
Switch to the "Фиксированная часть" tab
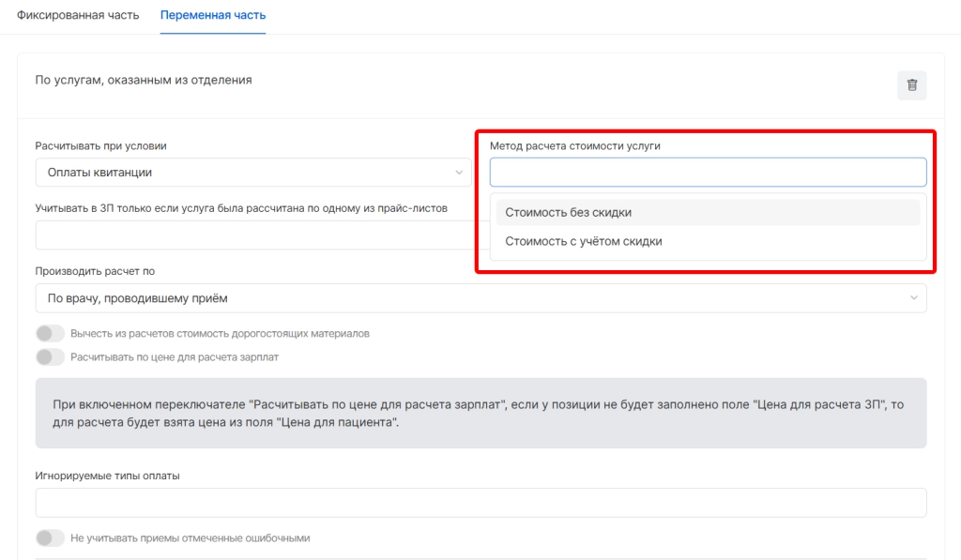(x=78, y=16)
